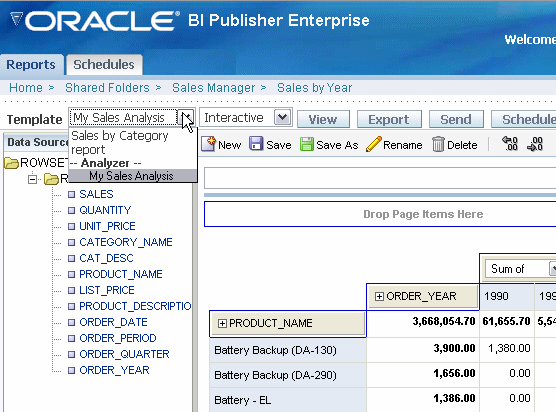This screenshot has height=412, width=556.
Task: Select the PRODUCT_NAME tree field
Action: pyautogui.click(x=121, y=274)
